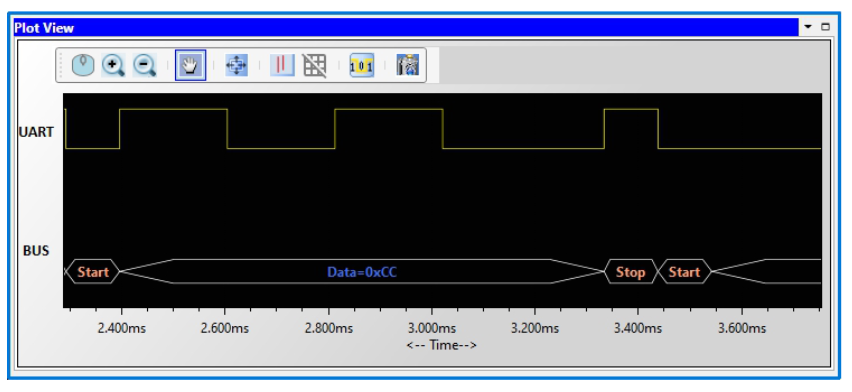
Task: Open the Plot View panel dropdown arrow
Action: (808, 27)
